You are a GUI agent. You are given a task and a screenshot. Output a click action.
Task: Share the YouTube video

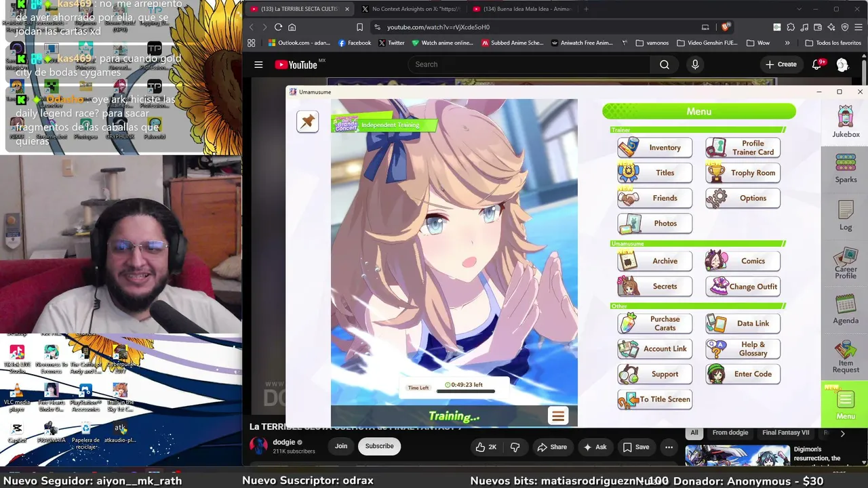[551, 447]
